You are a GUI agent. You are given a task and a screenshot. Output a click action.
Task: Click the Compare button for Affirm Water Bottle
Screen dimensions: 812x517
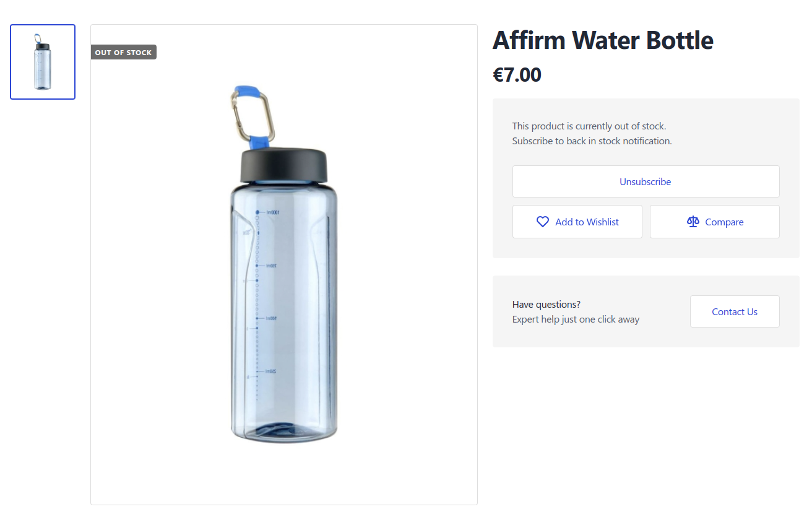coord(714,221)
